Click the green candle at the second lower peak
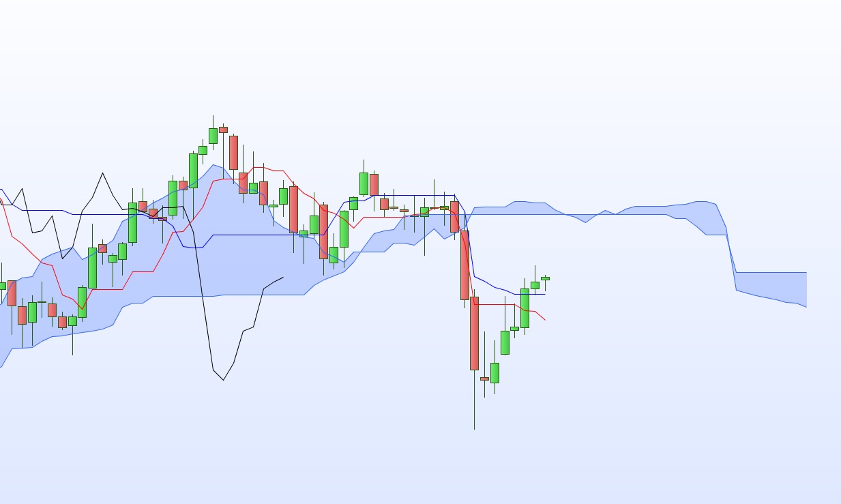Viewport: 841px width, 504px height. [x=364, y=183]
